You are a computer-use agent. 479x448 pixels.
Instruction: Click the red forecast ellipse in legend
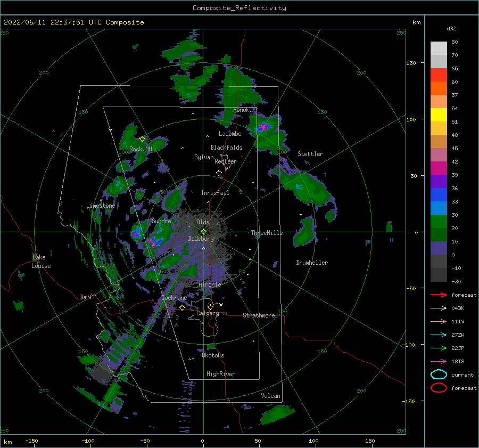tap(439, 388)
